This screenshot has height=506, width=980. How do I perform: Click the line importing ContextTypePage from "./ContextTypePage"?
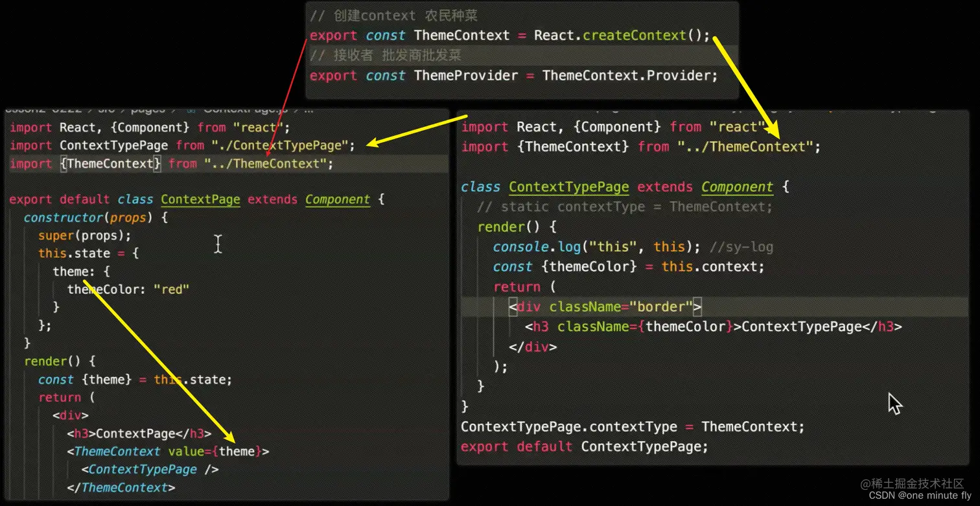(183, 145)
